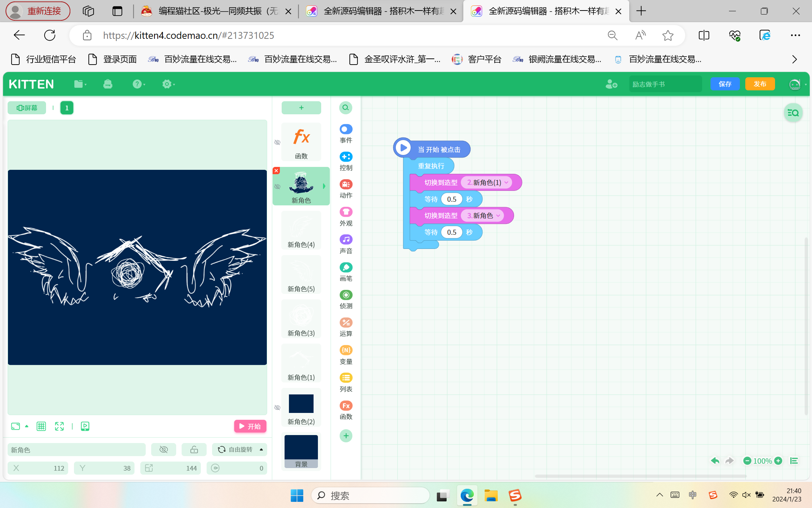This screenshot has height=508, width=812.
Task: Open the 自由旋转 rotation mode dropdown
Action: click(240, 450)
